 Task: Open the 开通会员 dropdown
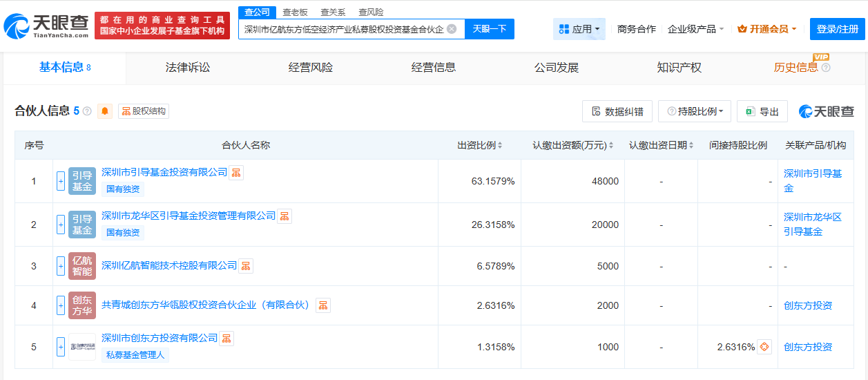(x=767, y=29)
